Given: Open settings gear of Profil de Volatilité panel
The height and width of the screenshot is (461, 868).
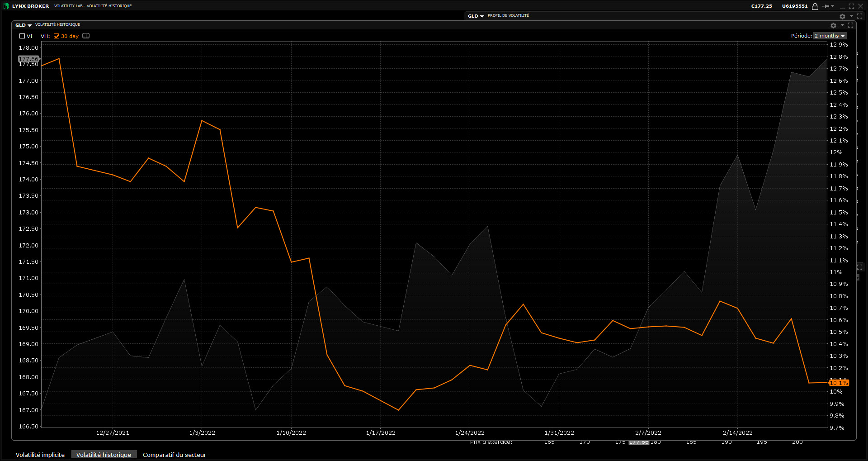Looking at the screenshot, I should pyautogui.click(x=842, y=16).
